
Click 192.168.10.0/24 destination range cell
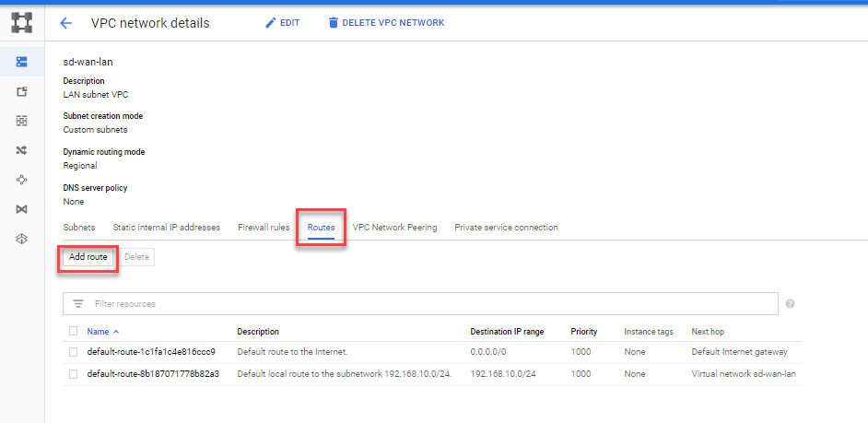[x=502, y=374]
